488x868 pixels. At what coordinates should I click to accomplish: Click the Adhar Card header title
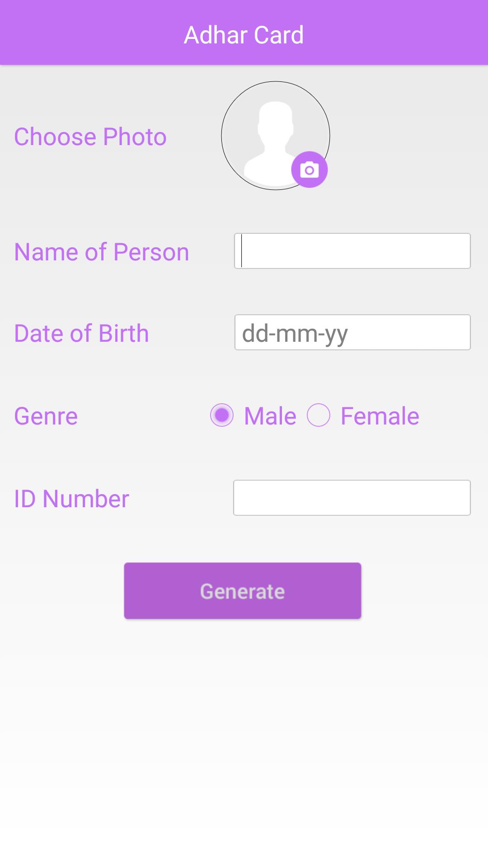244,35
